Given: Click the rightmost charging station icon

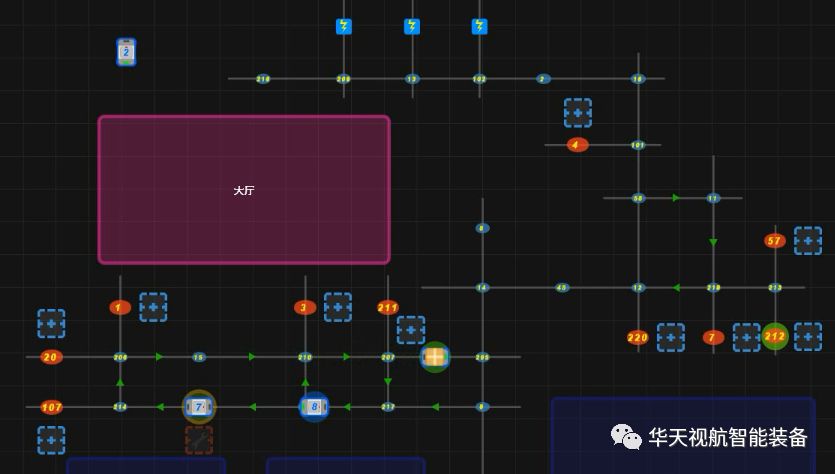Looking at the screenshot, I should (x=480, y=27).
